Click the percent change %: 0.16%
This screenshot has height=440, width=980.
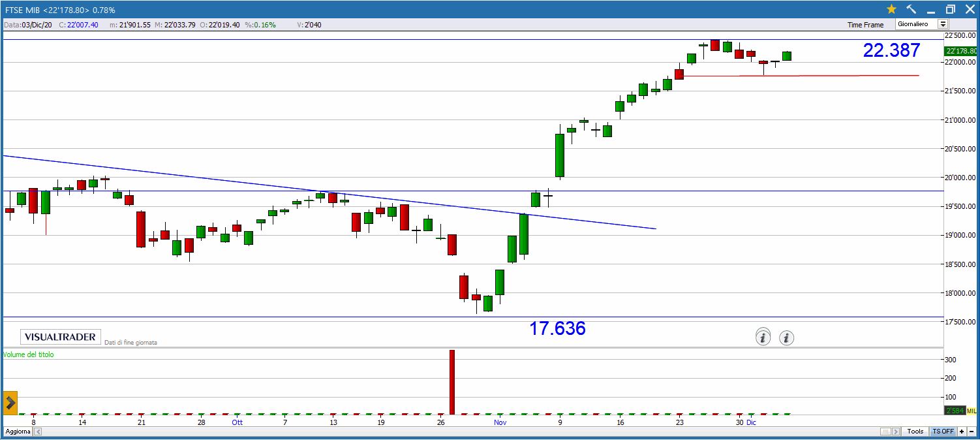[x=260, y=25]
